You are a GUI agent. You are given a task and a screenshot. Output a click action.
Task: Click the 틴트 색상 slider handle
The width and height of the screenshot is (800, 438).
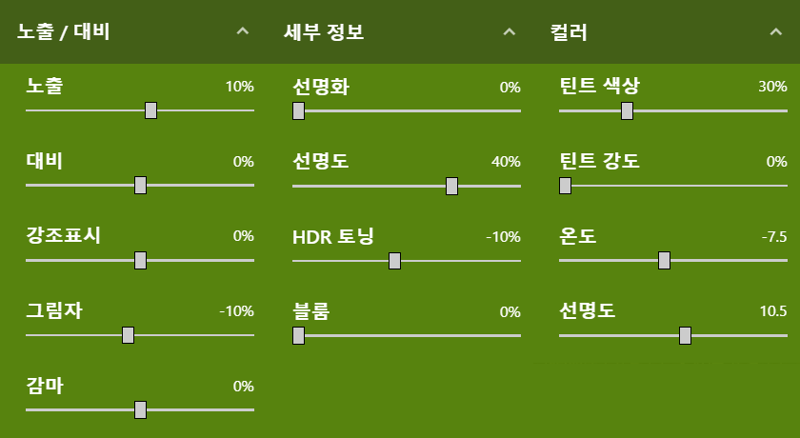click(627, 111)
